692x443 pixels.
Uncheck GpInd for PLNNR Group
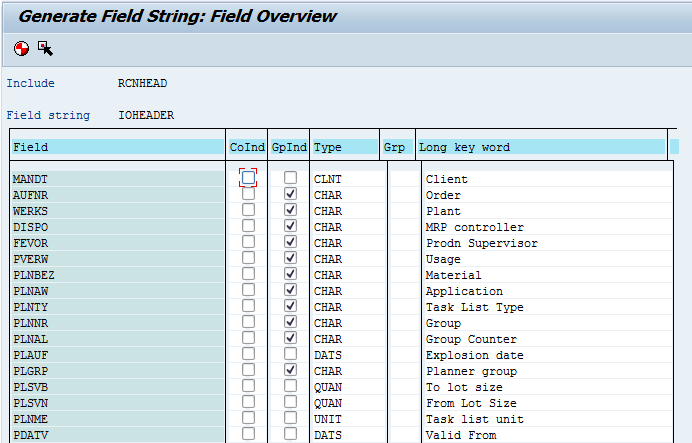[290, 322]
